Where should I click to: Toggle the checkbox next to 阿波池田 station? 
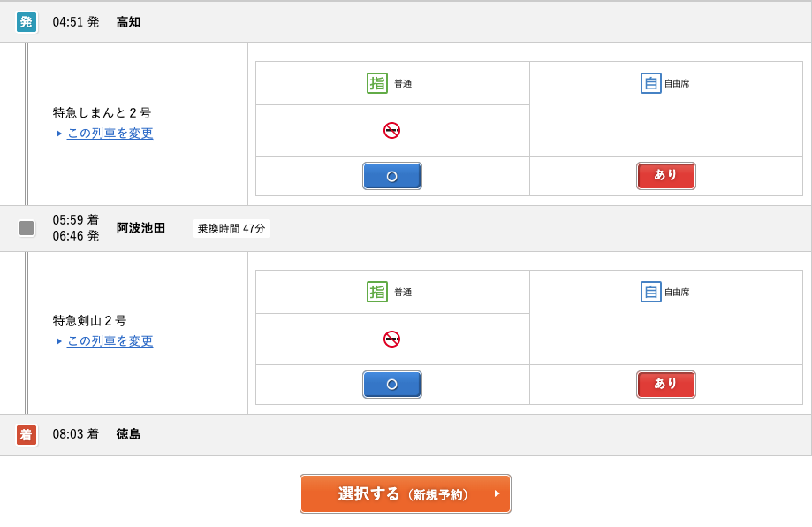(27, 228)
